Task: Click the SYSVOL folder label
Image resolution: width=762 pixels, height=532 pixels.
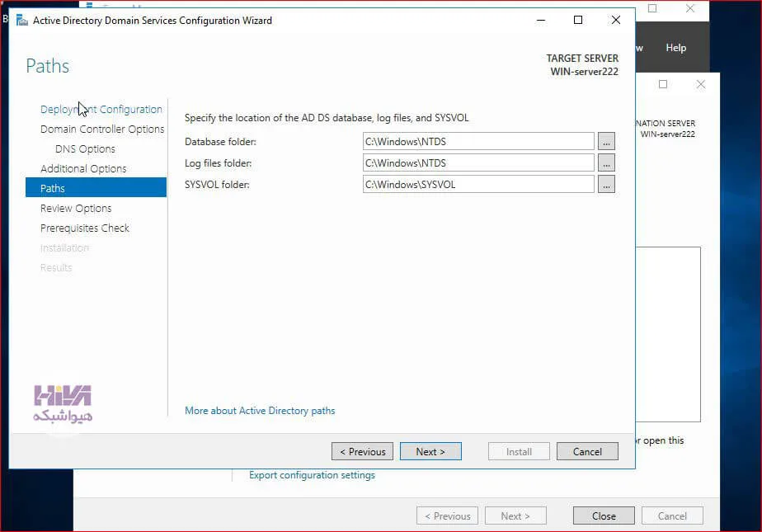Action: click(217, 185)
